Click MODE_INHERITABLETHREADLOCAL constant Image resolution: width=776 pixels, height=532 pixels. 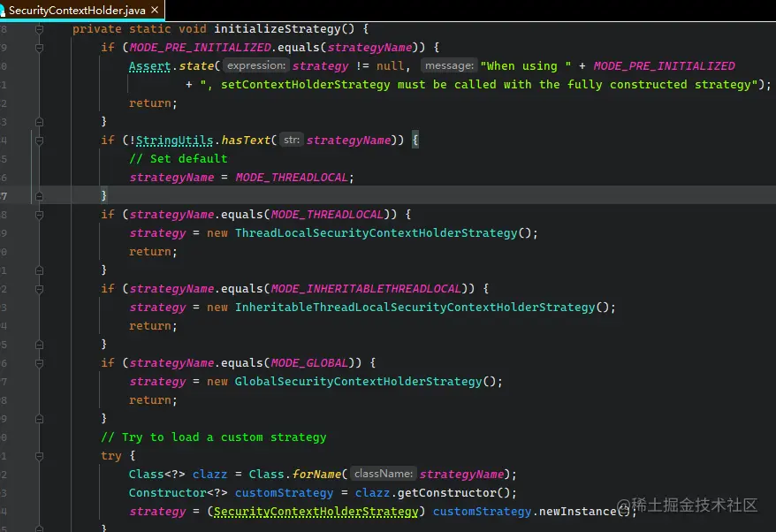366,288
